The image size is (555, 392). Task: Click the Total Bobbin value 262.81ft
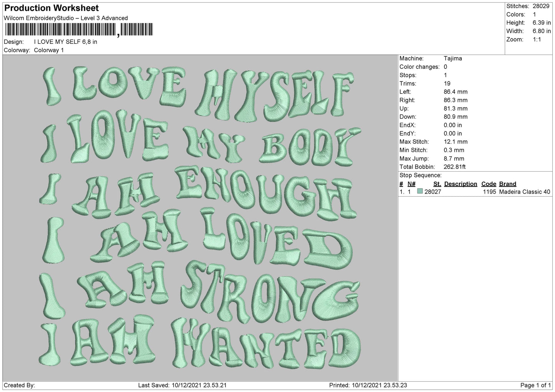pyautogui.click(x=455, y=167)
